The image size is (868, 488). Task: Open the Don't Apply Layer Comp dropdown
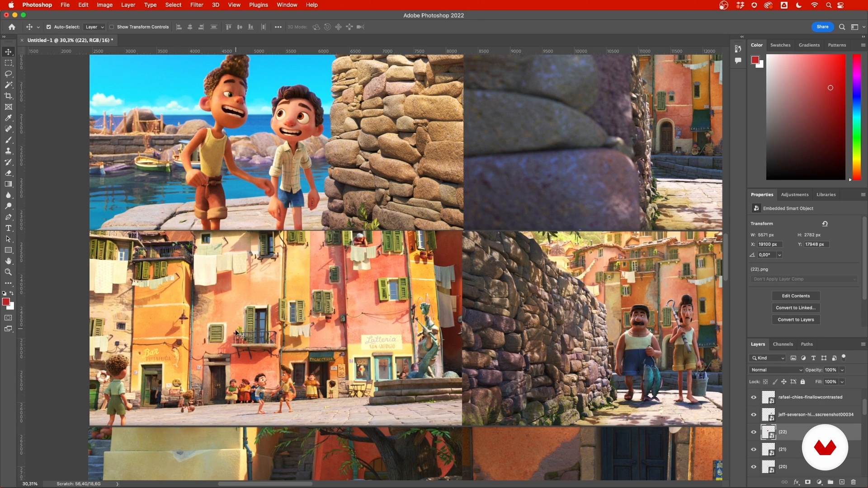click(x=803, y=279)
